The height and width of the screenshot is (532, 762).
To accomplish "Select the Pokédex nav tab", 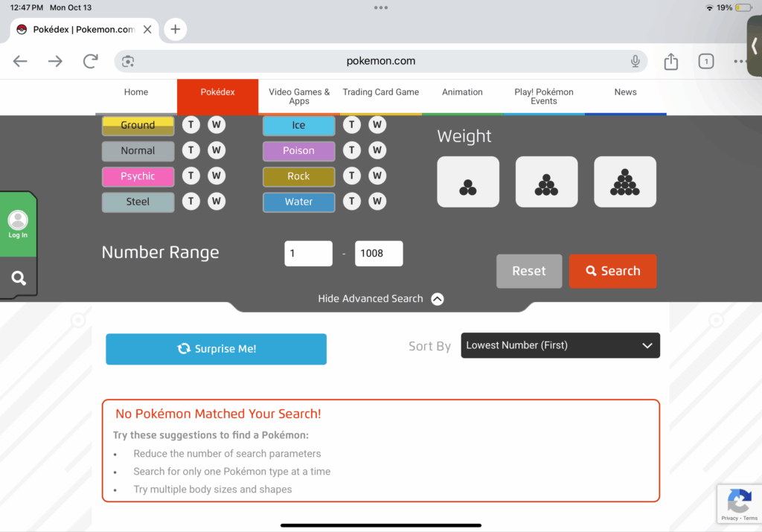I will coord(218,96).
